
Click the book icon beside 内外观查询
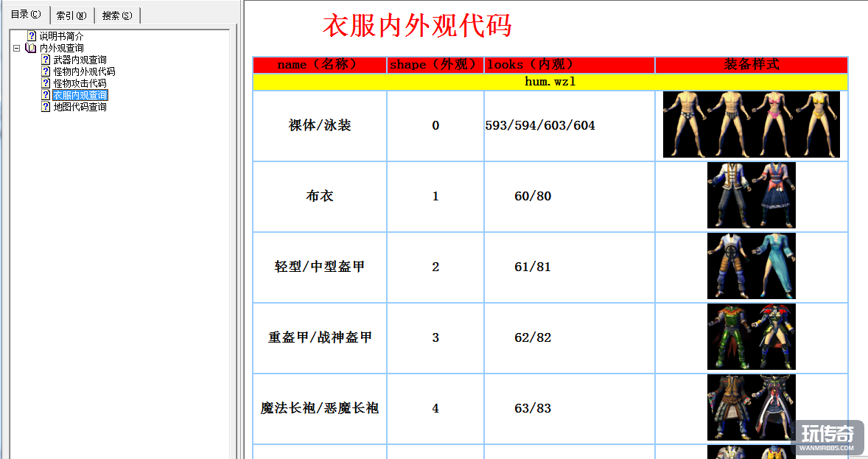[31, 48]
